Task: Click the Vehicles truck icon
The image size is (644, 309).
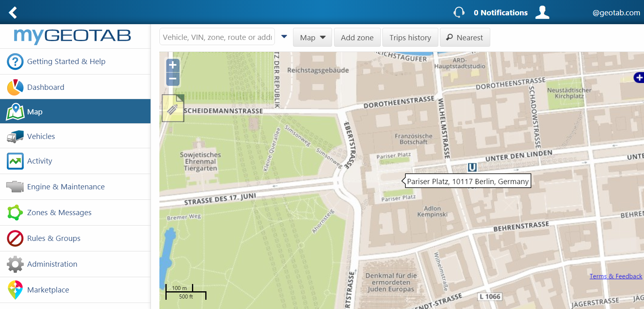Action: (15, 137)
